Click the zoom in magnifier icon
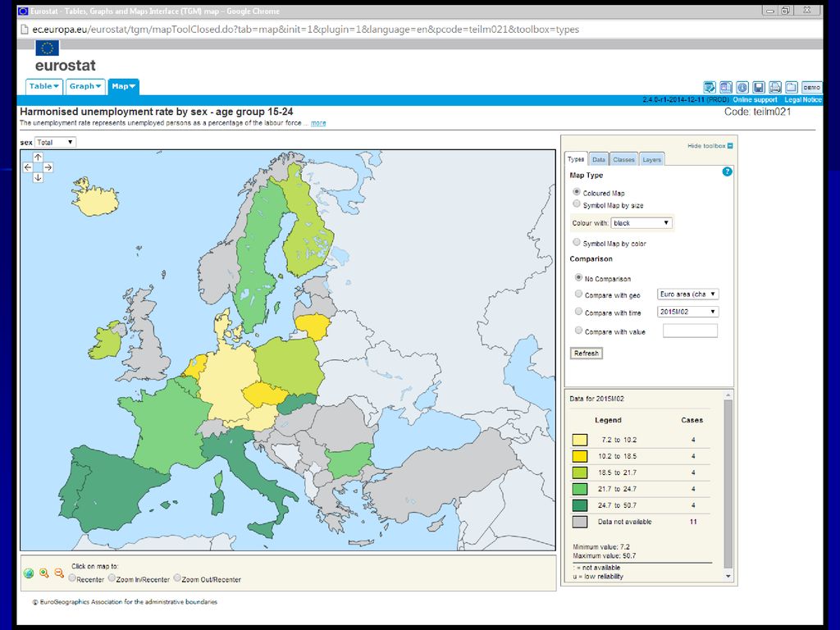The width and height of the screenshot is (840, 630). [x=44, y=573]
